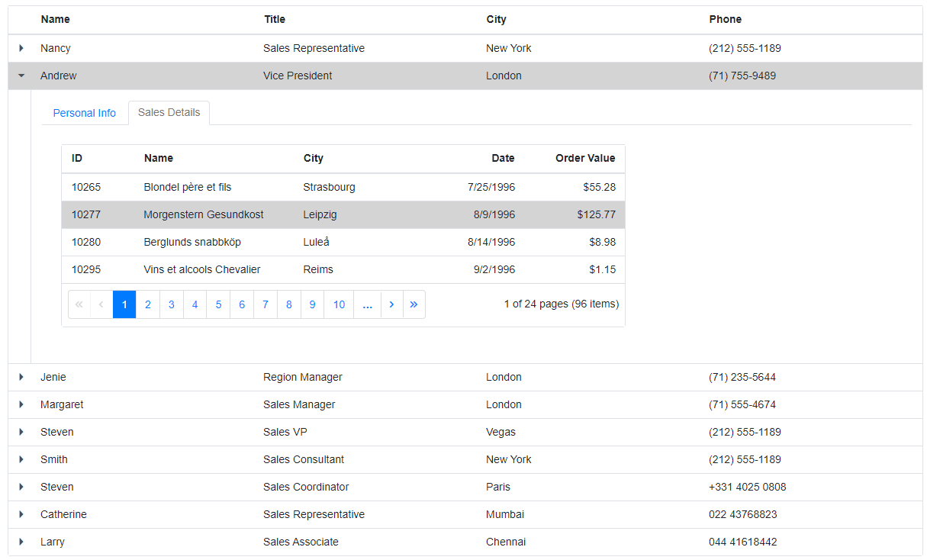Collapse Andrew's detail row

click(x=21, y=76)
